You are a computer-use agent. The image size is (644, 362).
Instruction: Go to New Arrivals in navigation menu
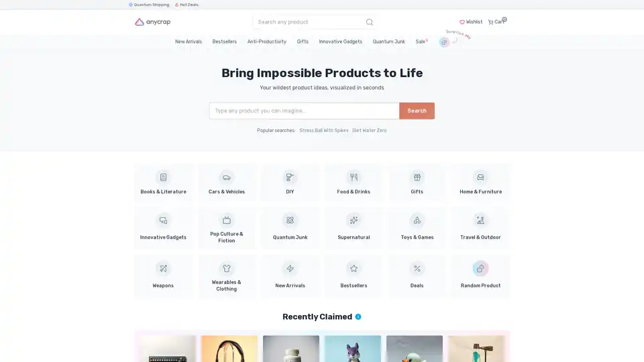click(x=188, y=42)
